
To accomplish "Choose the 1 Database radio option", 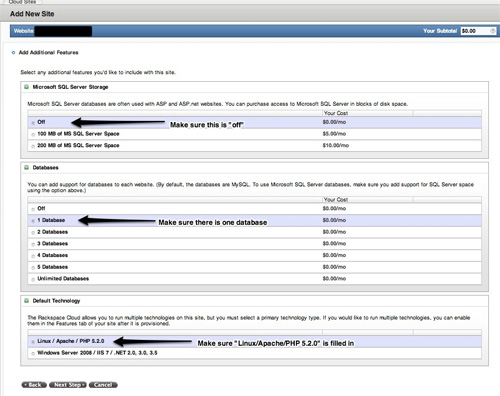I will 33,221.
